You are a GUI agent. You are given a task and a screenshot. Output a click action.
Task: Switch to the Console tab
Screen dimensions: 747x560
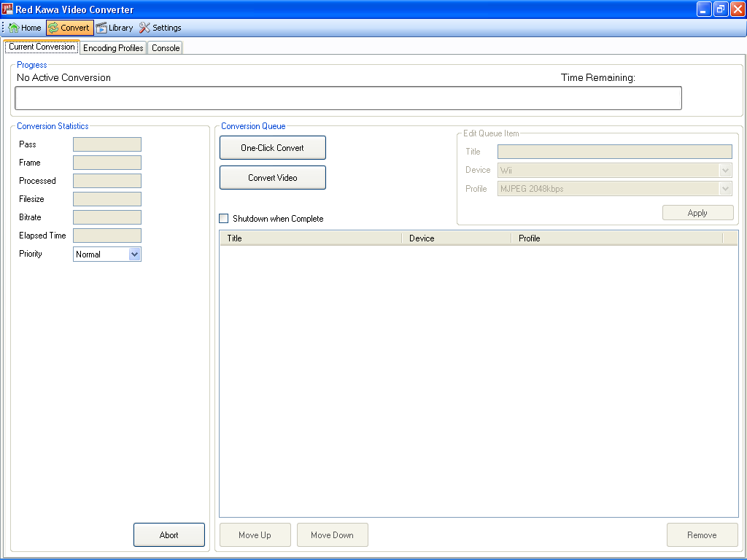point(166,48)
